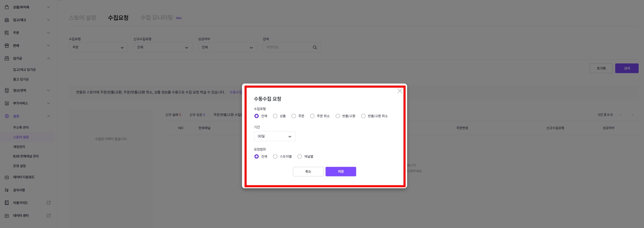Image resolution: width=644 pixels, height=228 pixels.
Task: Open the 기간 30일 dropdown
Action: pyautogui.click(x=275, y=136)
